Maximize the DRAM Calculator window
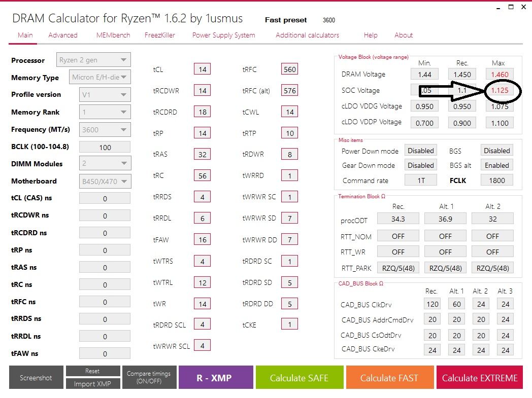The width and height of the screenshot is (532, 398). point(511,7)
